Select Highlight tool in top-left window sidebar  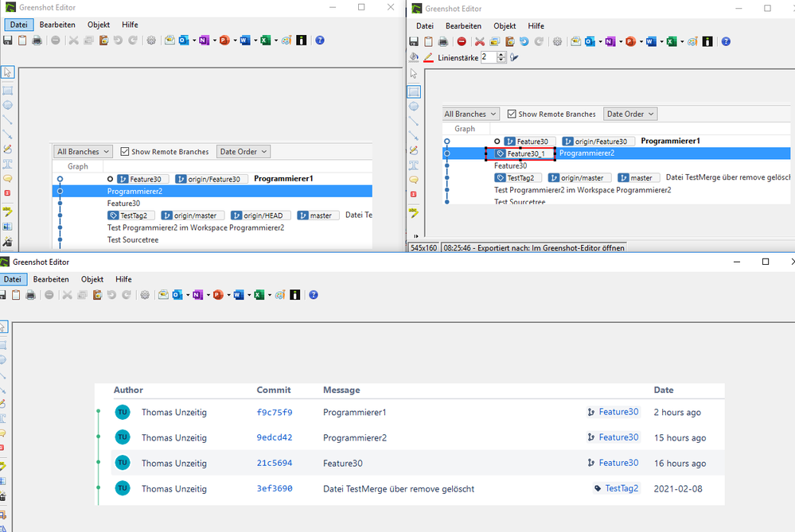8,212
